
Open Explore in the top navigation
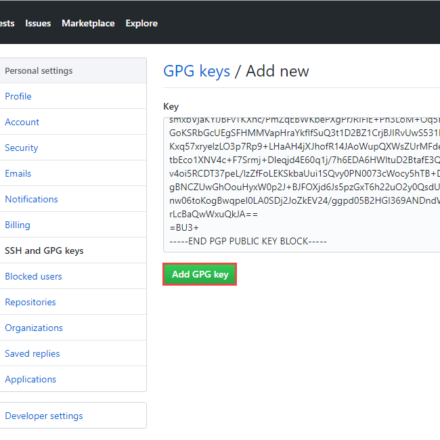(x=141, y=23)
